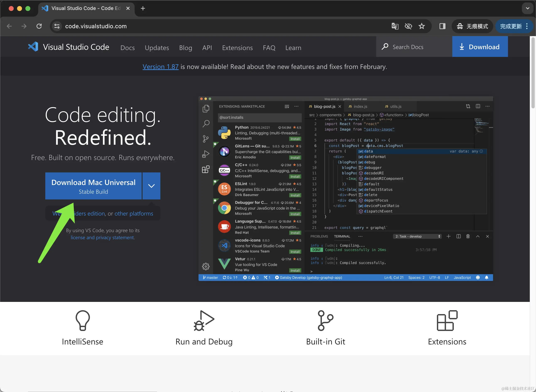Screen dimensions: 536x392
Task: Click the page vertical scrollbar thumb
Action: click(533, 73)
